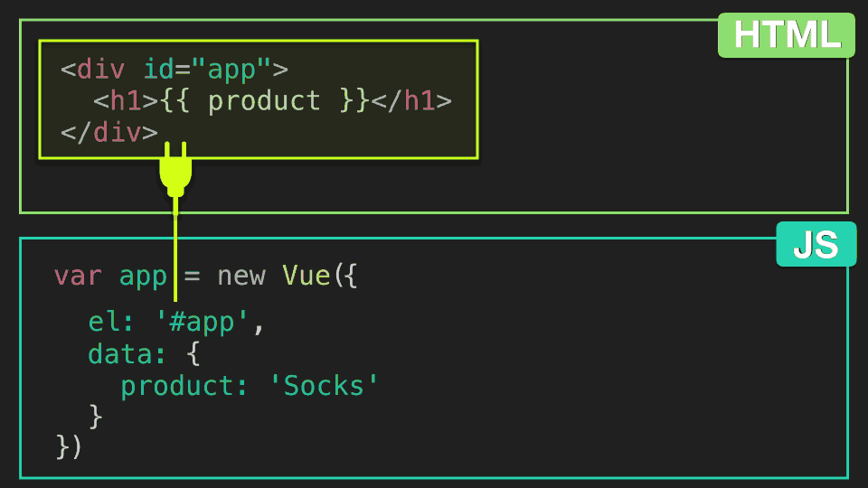Screen dimensions: 868x488
Task: Click the closing brace of the data object
Action: tap(95, 417)
